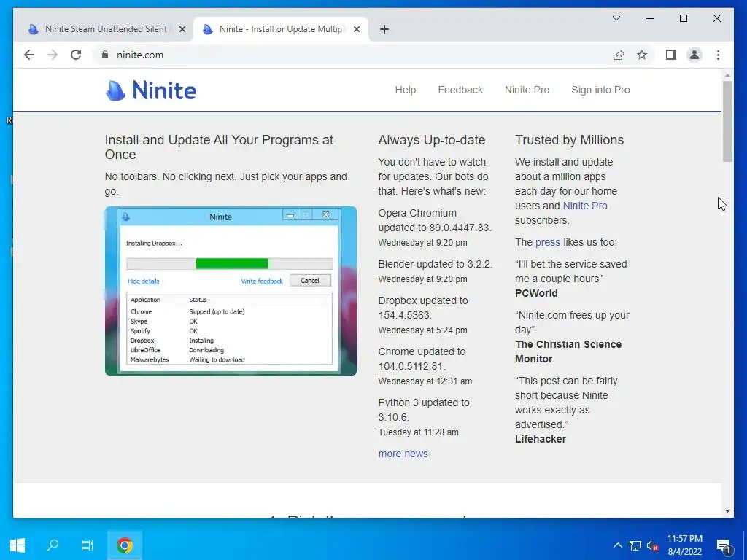Click the Dropbox updated to 154.4.5363 text
747x560 pixels.
click(423, 308)
